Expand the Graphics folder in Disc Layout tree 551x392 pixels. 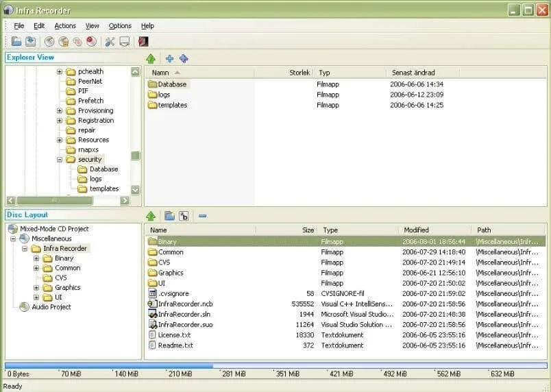click(36, 288)
